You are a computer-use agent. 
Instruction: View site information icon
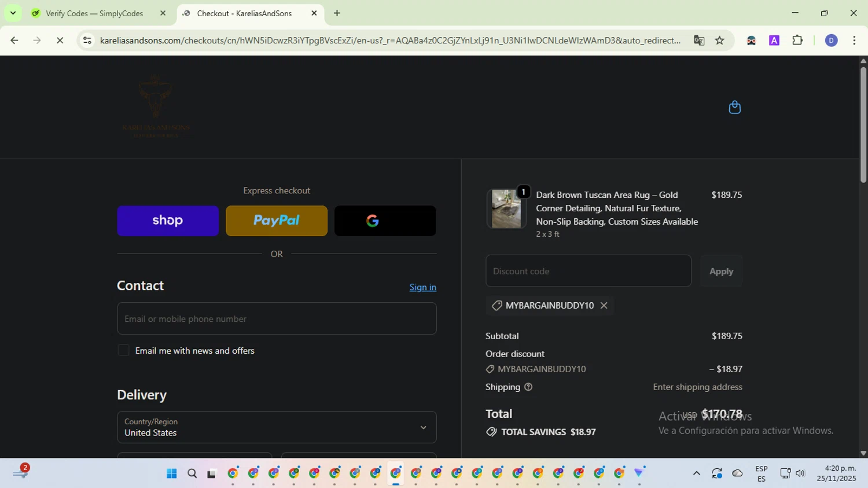coord(87,41)
